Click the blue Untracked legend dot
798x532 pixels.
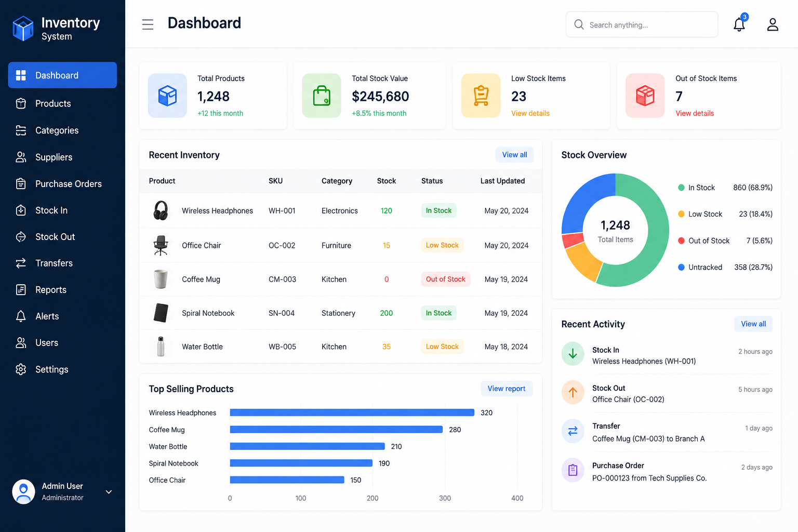pos(681,267)
